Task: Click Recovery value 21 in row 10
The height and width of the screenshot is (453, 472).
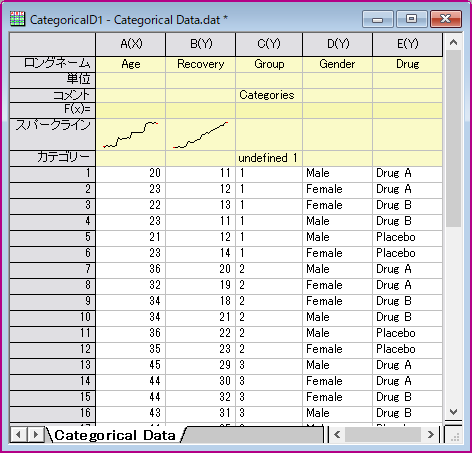Action: coord(201,318)
